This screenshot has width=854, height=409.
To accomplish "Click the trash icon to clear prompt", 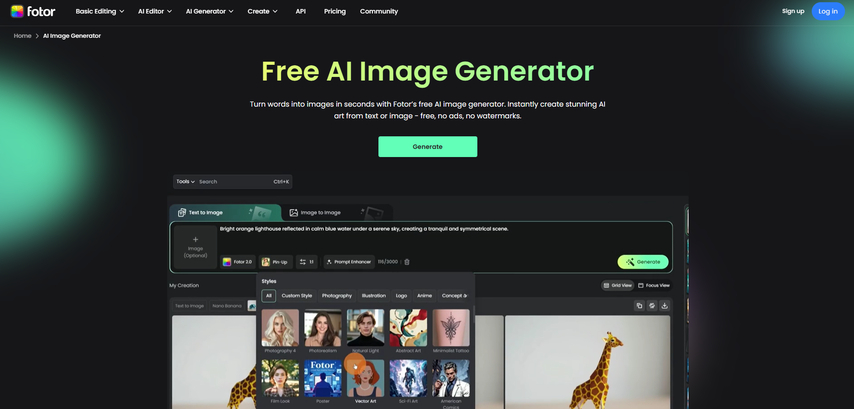I will 407,262.
